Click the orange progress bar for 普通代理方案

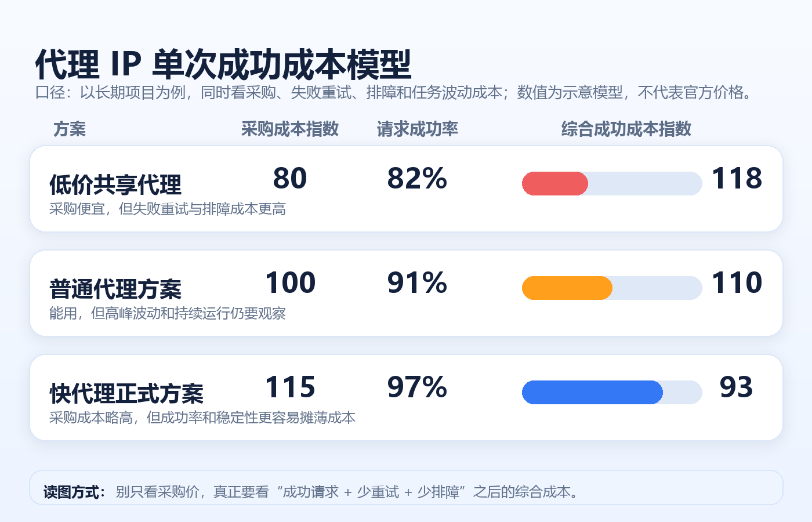click(x=567, y=288)
